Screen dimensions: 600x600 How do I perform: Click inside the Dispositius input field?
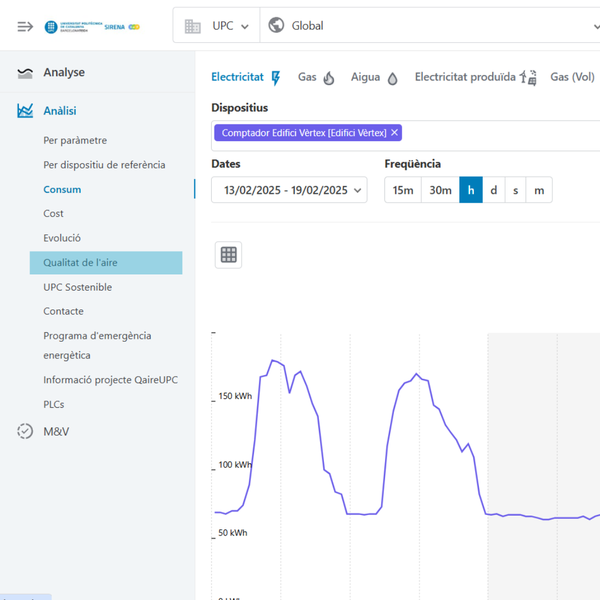click(500, 133)
